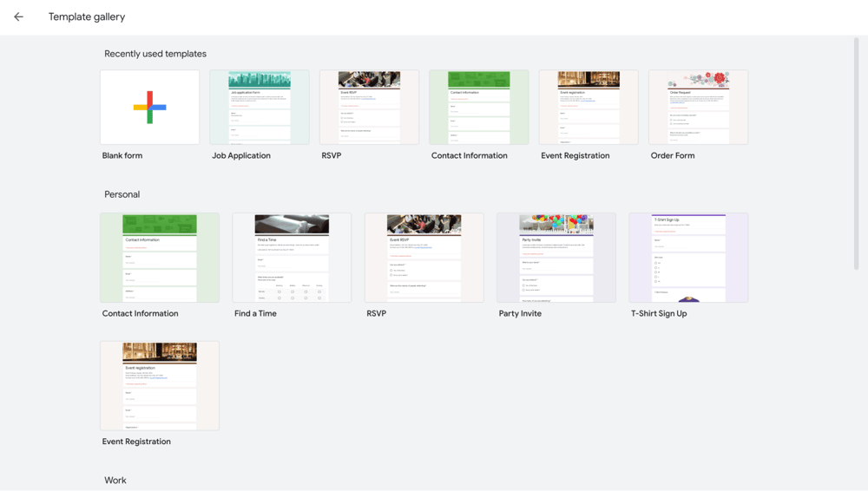This screenshot has width=868, height=491.
Task: Click the "Blank form" label text
Action: point(122,156)
